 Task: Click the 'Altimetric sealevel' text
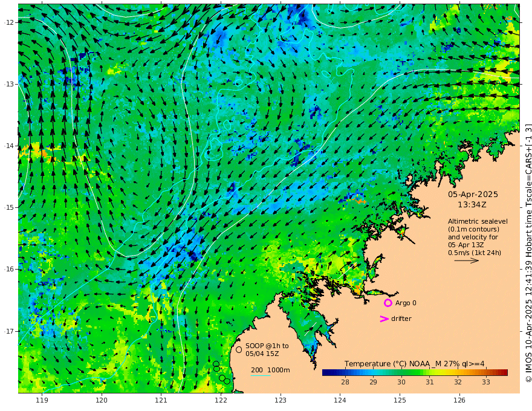(478, 221)
